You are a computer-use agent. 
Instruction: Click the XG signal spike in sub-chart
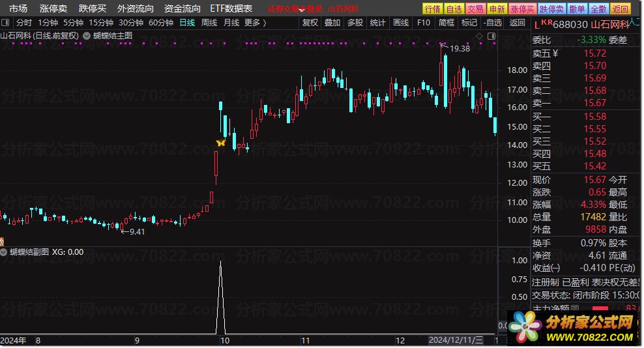point(220,297)
